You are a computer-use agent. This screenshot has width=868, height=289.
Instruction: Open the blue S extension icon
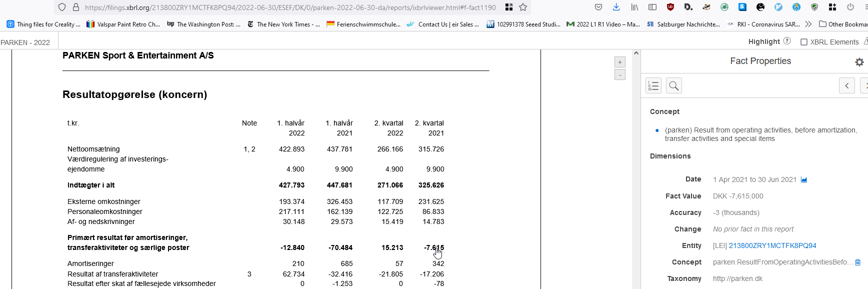[742, 7]
